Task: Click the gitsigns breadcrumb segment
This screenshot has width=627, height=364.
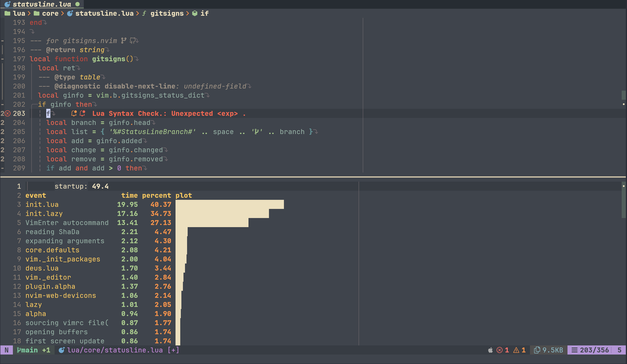Action: pyautogui.click(x=167, y=13)
